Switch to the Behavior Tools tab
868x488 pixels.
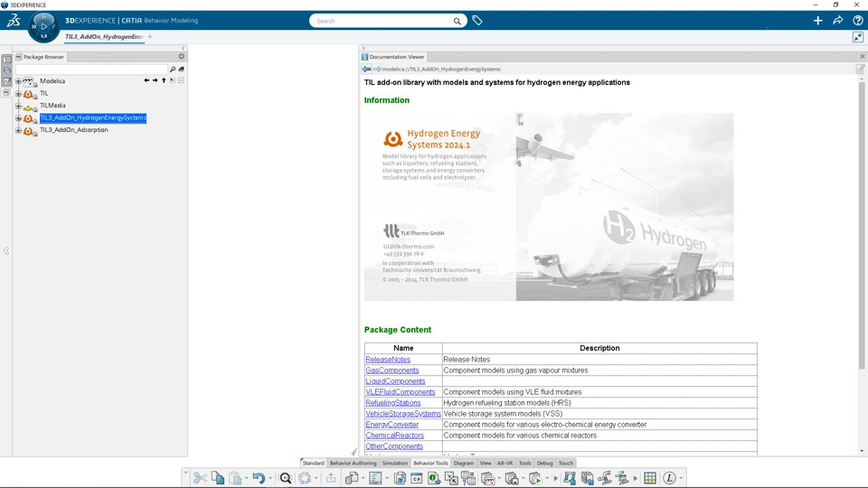click(430, 463)
